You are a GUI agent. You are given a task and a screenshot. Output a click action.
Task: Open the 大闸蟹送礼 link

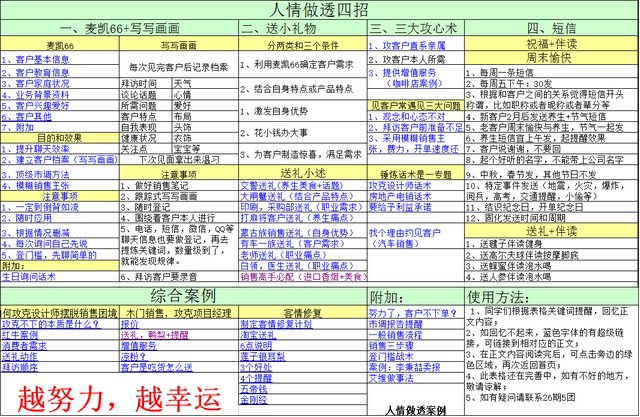pyautogui.click(x=297, y=196)
